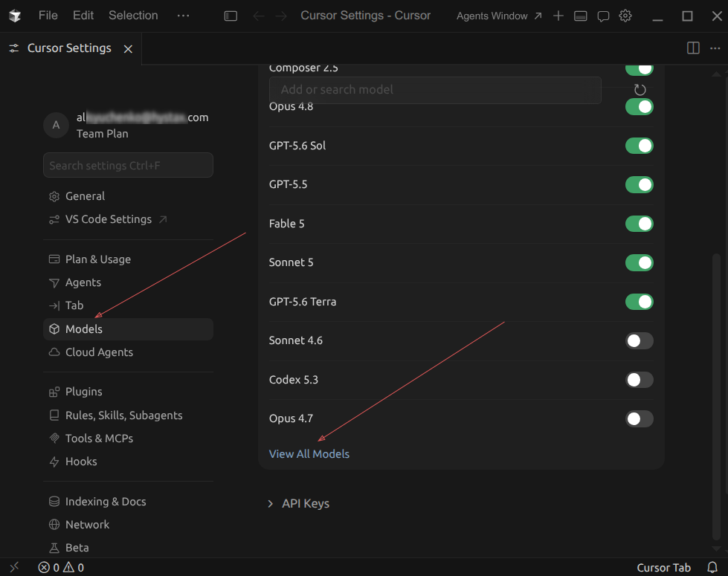
Task: Open the chat bubble icon in the title bar
Action: (x=603, y=16)
